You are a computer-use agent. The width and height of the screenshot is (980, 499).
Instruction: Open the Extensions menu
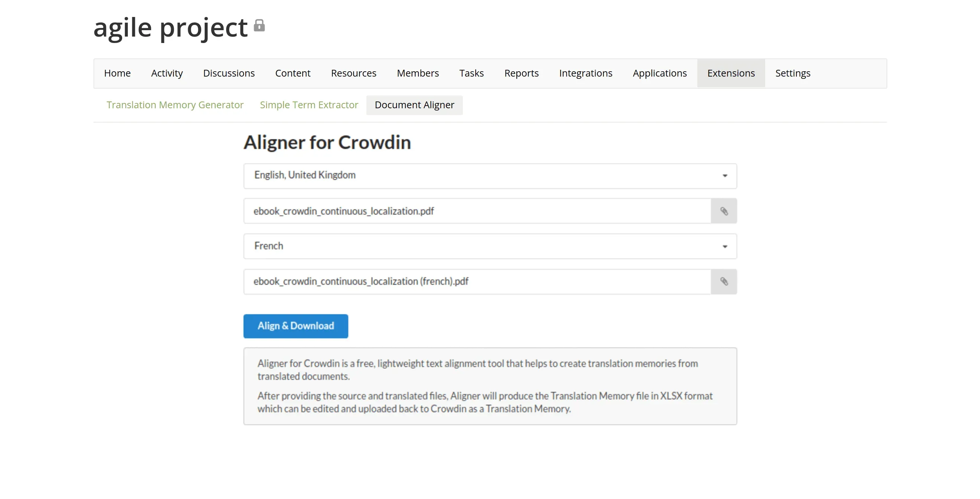pyautogui.click(x=731, y=73)
